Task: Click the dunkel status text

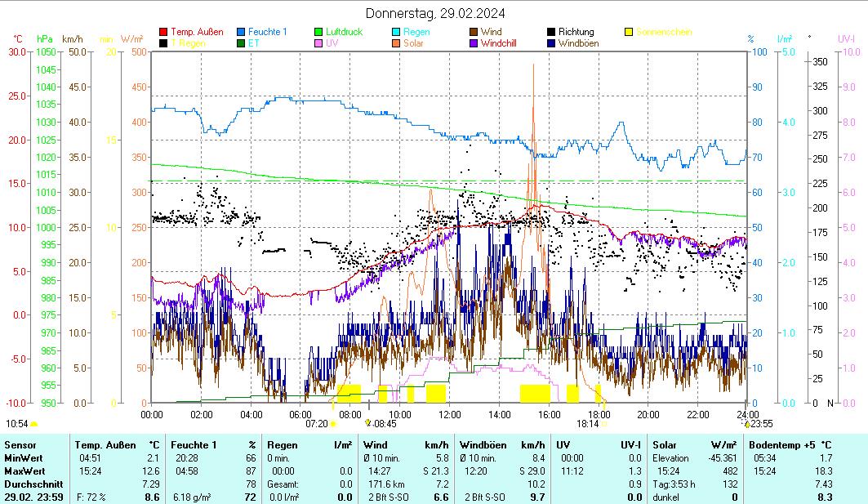Action: coord(666,497)
